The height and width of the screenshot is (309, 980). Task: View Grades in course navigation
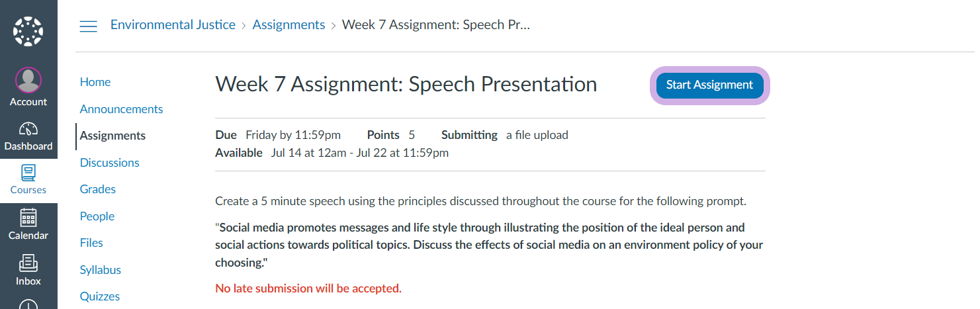pos(98,189)
